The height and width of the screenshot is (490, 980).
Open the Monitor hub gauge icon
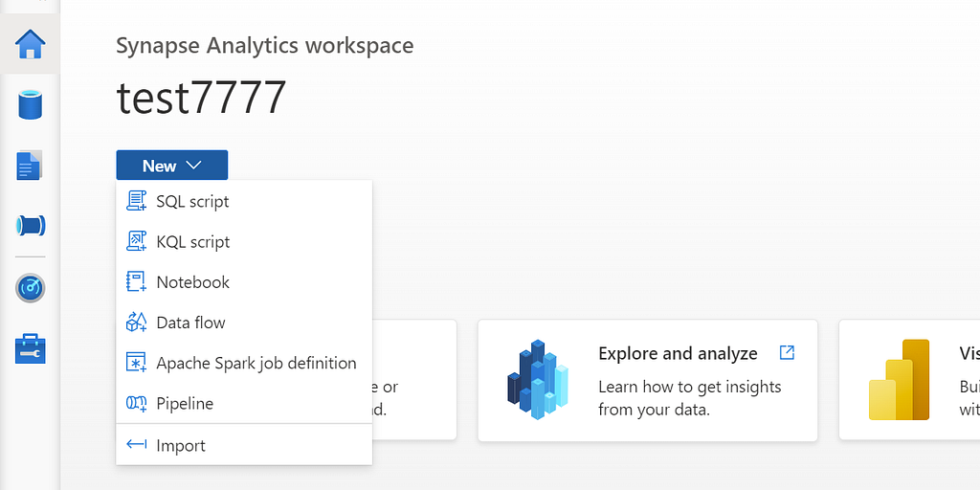coord(30,287)
